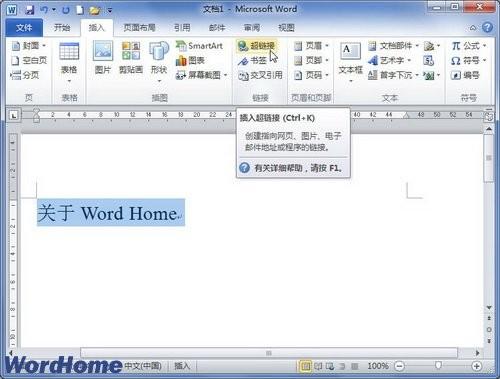Open the 屏幕截图 (Screenshot) dropdown
The height and width of the screenshot is (379, 500).
click(202, 75)
